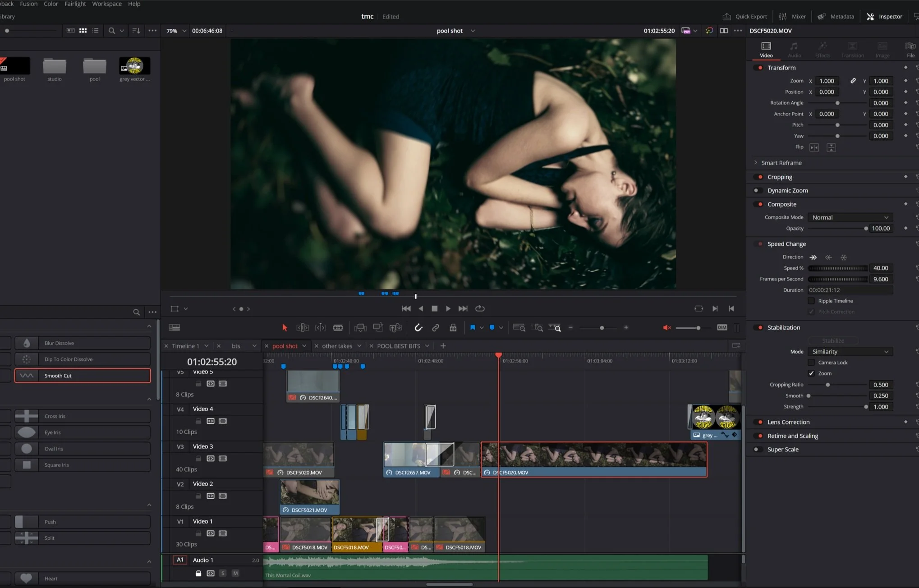Viewport: 919px width, 588px height.
Task: Toggle the timeline snapping magnet icon
Action: [418, 328]
